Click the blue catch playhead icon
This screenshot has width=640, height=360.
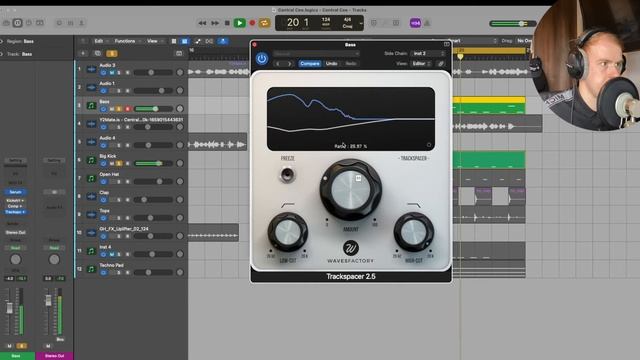223,41
